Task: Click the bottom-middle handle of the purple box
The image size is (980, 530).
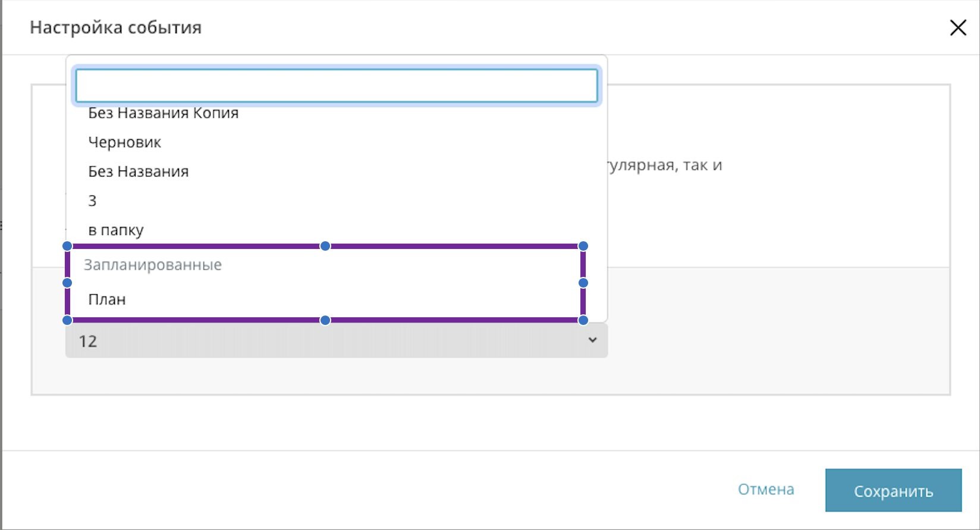Action: click(325, 320)
